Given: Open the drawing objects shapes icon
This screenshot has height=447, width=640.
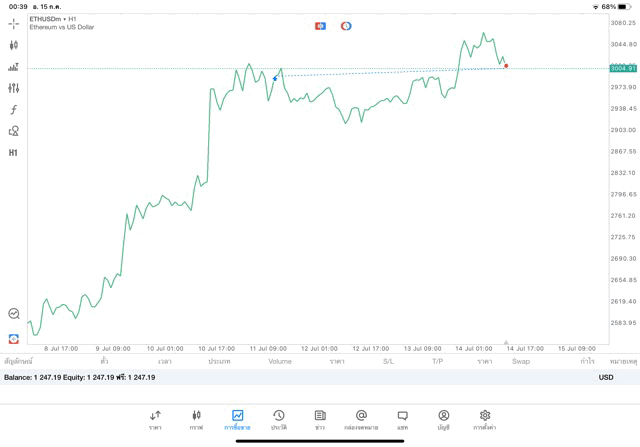Looking at the screenshot, I should [14, 131].
